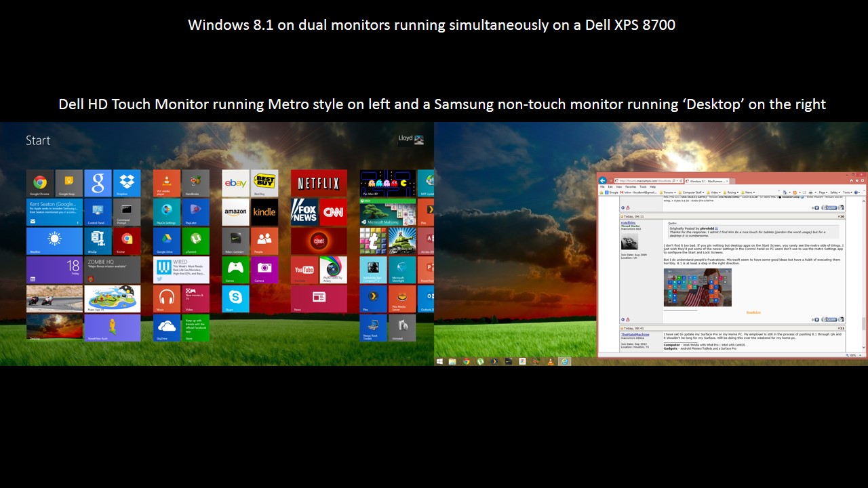The width and height of the screenshot is (868, 488).
Task: Open Chrome from the desktop taskbar
Action: 467,361
